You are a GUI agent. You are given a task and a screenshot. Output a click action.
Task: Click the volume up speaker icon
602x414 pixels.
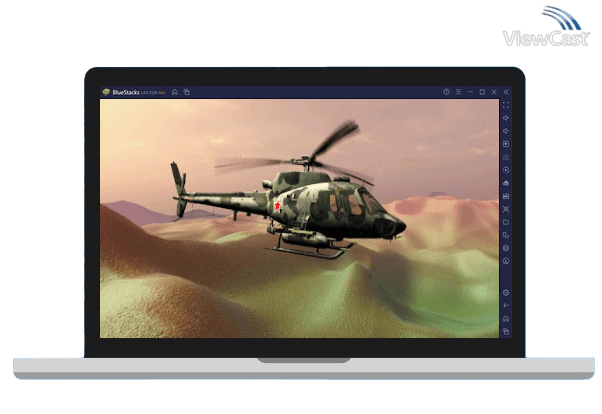point(506,118)
